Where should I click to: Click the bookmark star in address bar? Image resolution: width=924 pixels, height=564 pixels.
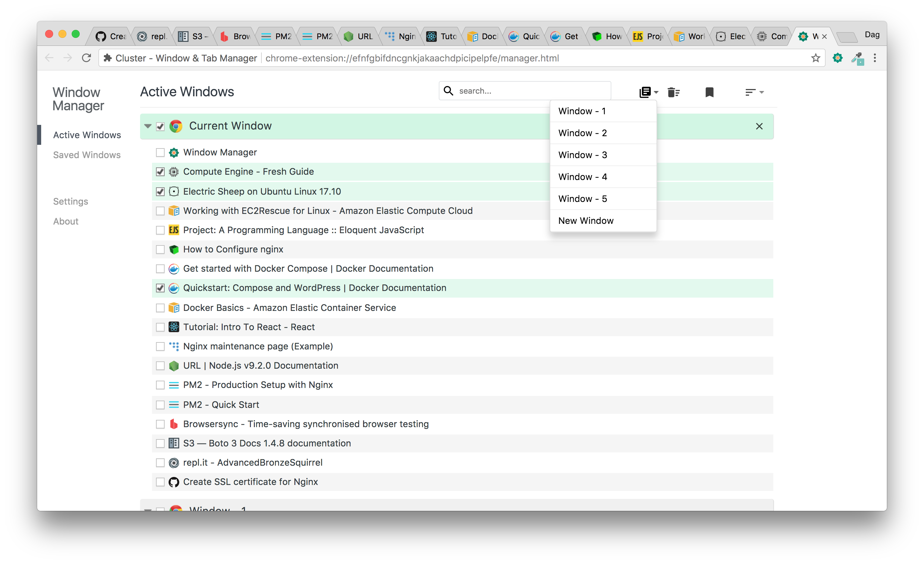(x=815, y=58)
